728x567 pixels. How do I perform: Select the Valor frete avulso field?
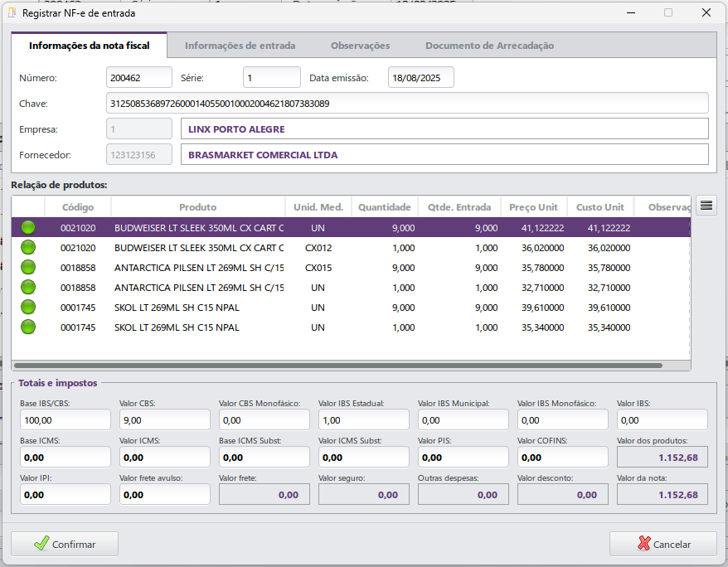coord(164,495)
